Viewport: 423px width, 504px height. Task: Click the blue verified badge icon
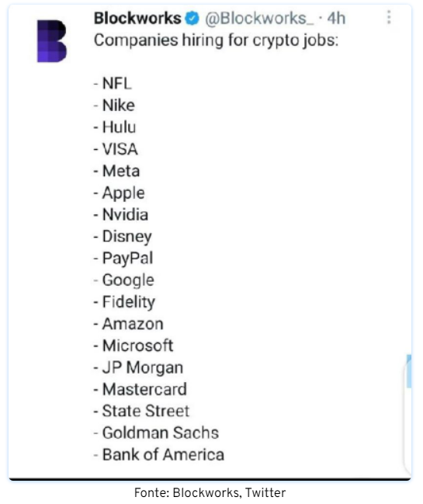point(192,19)
